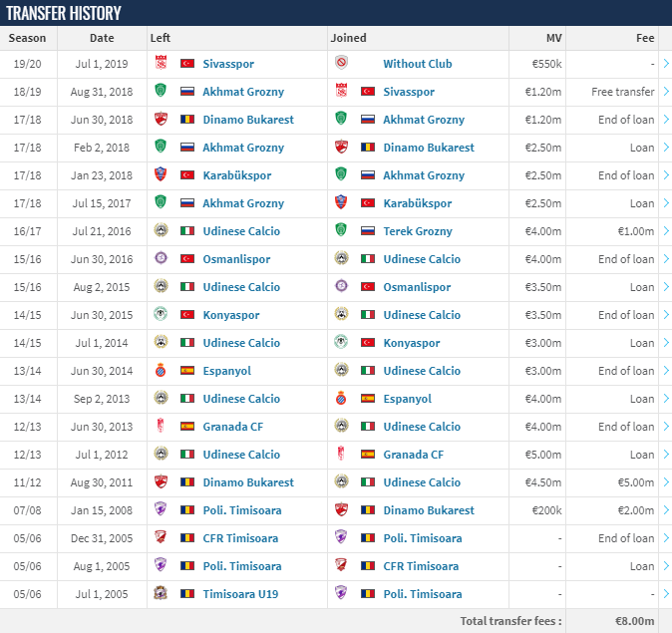Click the Granada CF crest in the Jul 1, 2012 row
Screen dimensions: 672x633
341,454
